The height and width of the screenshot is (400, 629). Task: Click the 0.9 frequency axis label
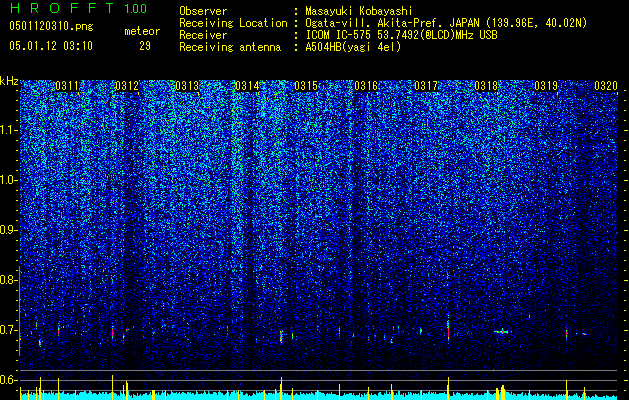7,230
